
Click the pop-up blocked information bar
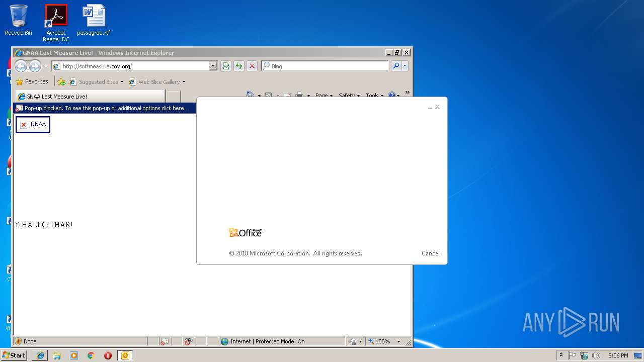point(105,108)
